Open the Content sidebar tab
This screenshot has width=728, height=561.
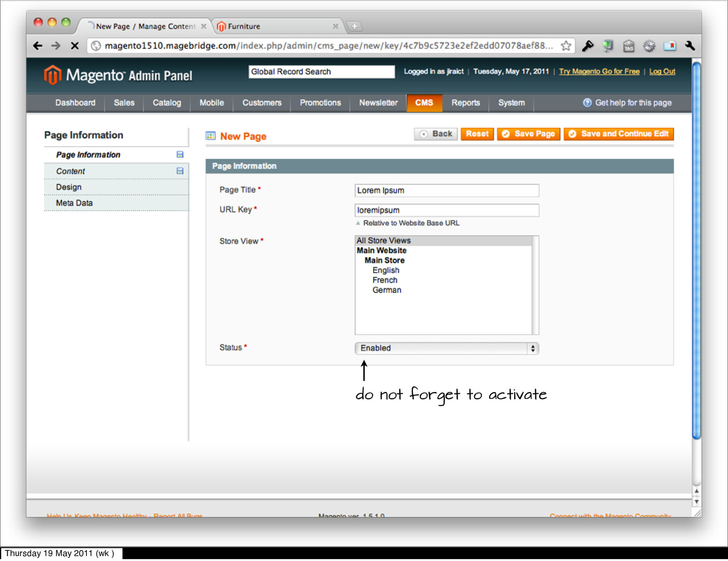click(x=116, y=171)
